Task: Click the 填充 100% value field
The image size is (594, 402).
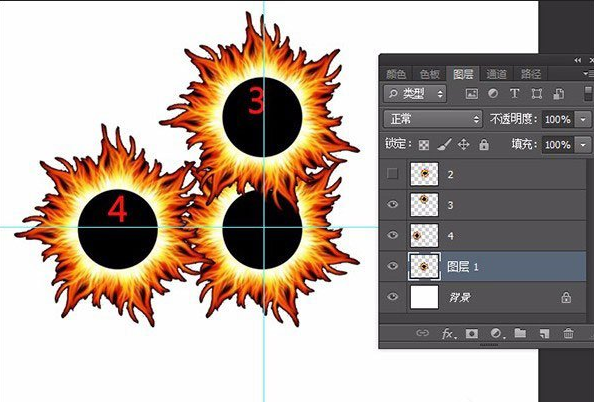Action: pyautogui.click(x=558, y=145)
